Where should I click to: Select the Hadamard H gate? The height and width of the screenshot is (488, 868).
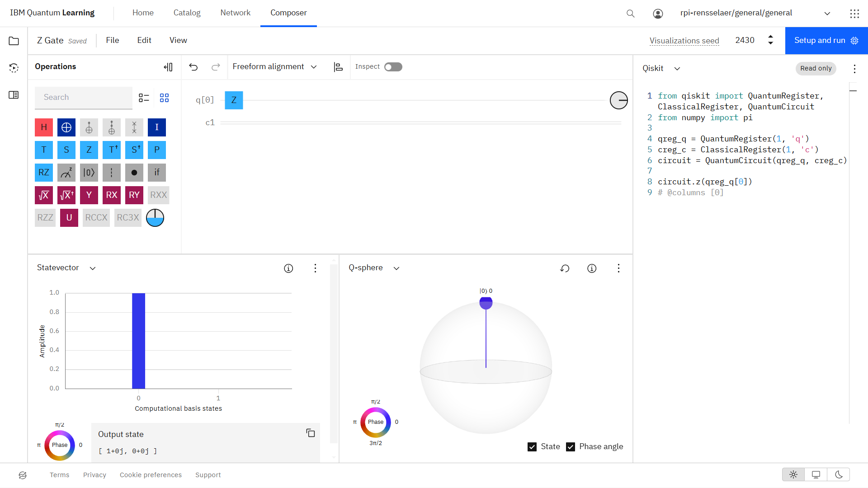tap(44, 127)
